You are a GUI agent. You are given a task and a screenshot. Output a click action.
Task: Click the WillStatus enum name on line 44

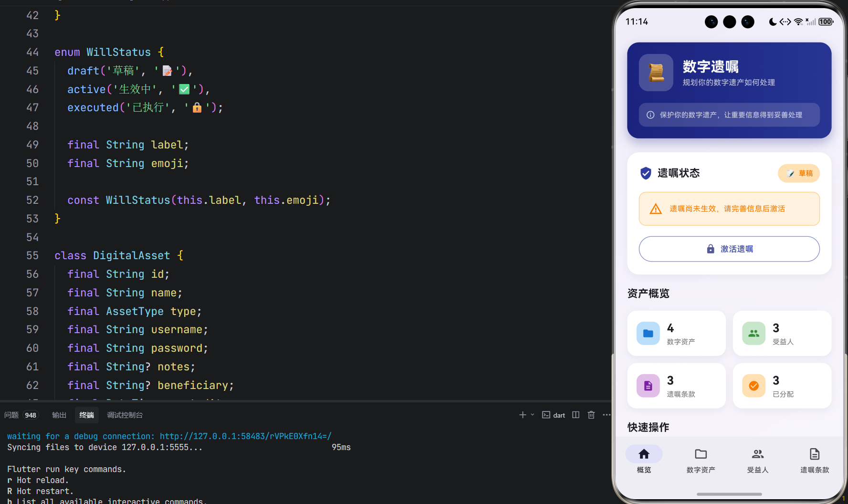click(118, 52)
